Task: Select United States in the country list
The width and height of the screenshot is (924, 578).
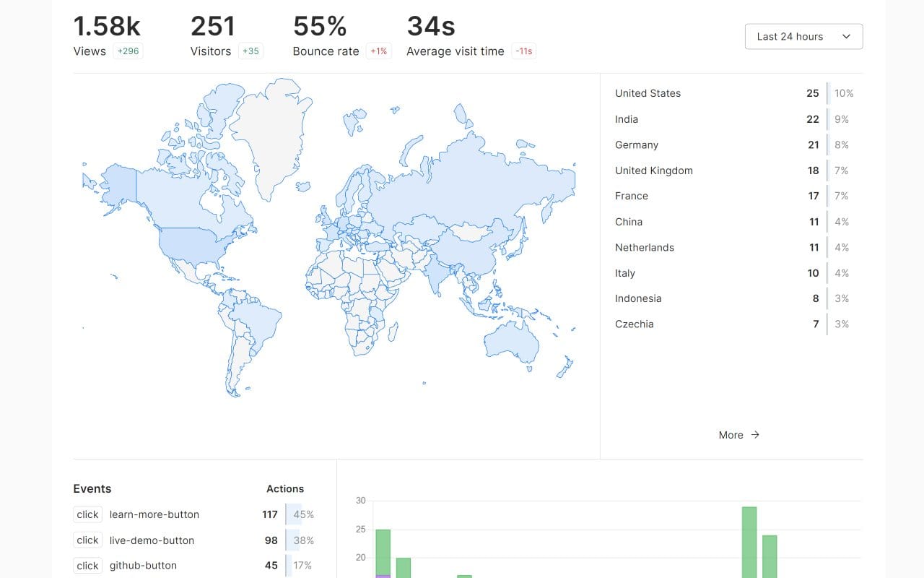Action: [648, 93]
